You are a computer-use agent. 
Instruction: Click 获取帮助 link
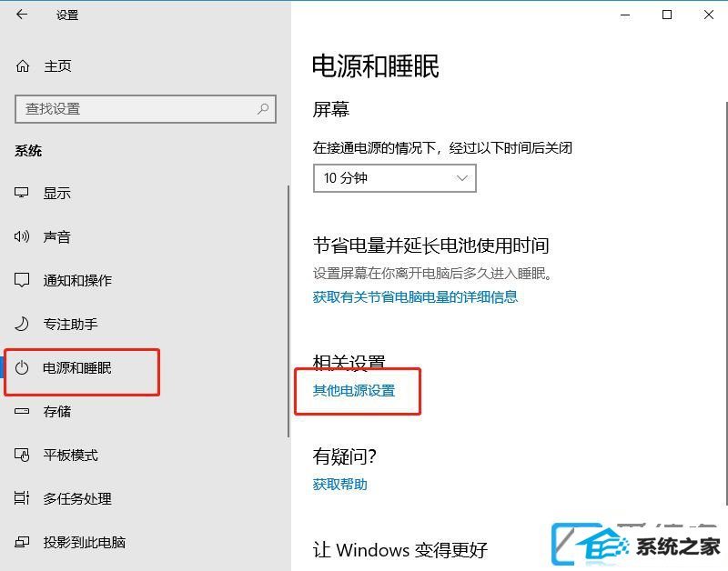[x=339, y=485]
